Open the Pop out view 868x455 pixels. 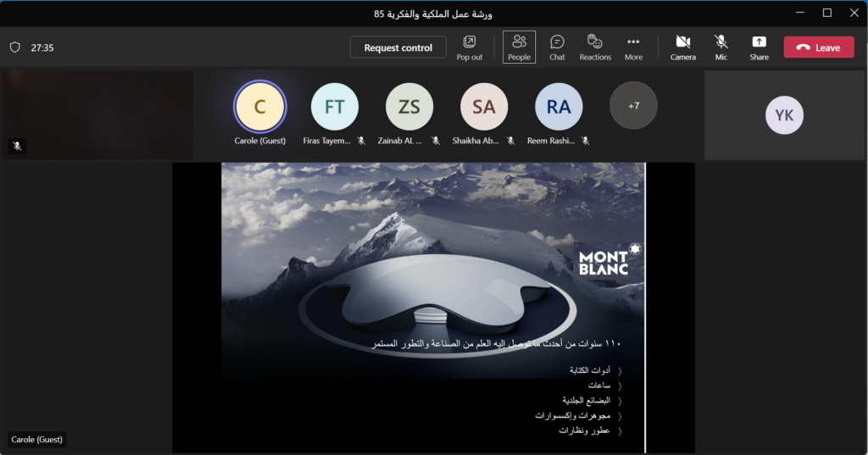[x=469, y=47]
